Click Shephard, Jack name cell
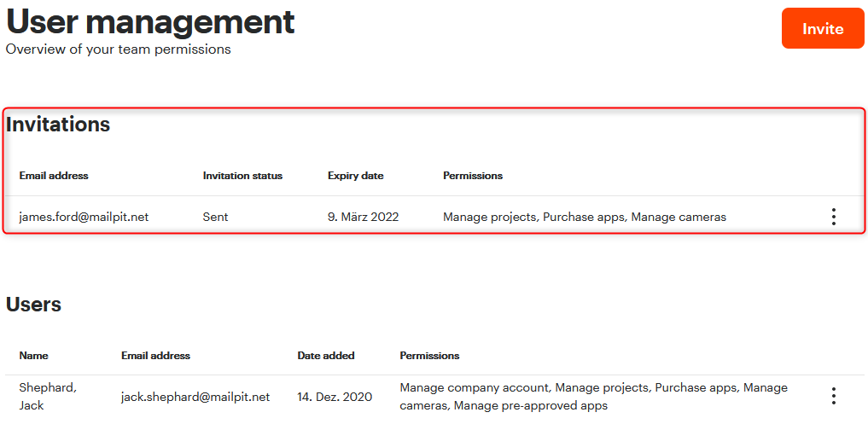Viewport: 868px width, 424px height. (x=48, y=397)
